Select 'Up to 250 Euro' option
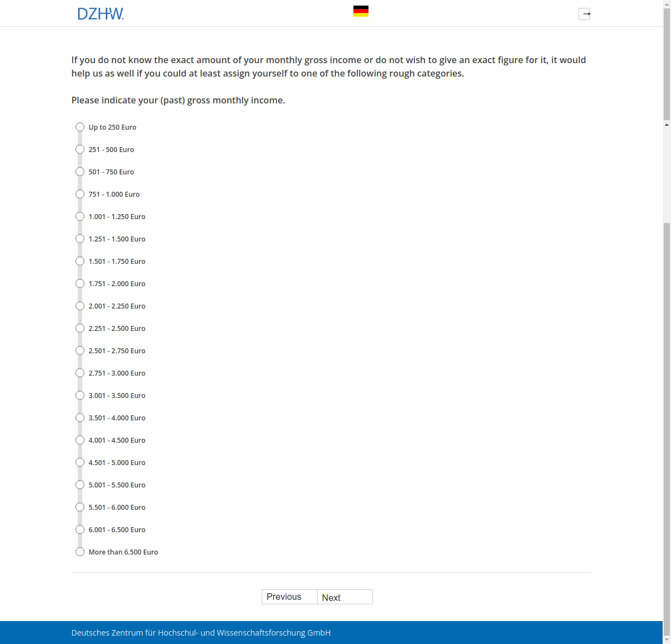671x644 pixels. [80, 127]
